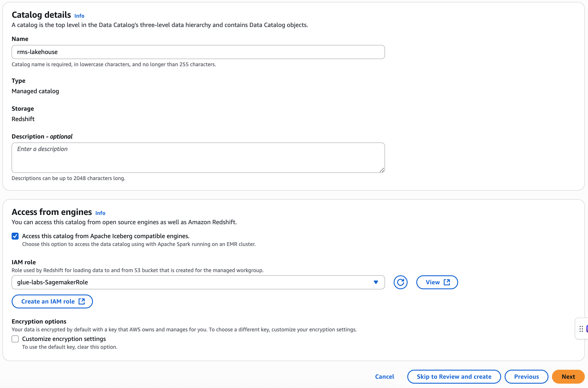Go back with the Previous button
This screenshot has height=388, width=588.
pyautogui.click(x=526, y=377)
